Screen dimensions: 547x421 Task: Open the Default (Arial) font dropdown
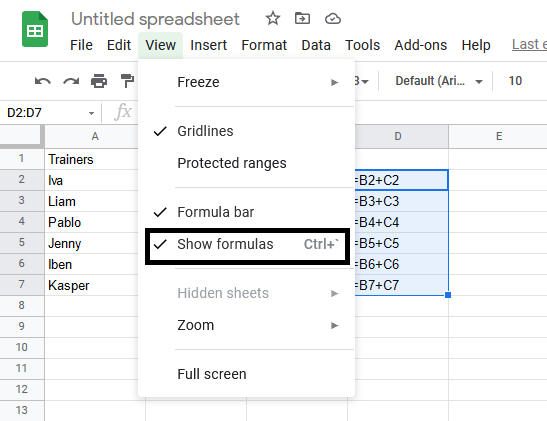coord(439,81)
